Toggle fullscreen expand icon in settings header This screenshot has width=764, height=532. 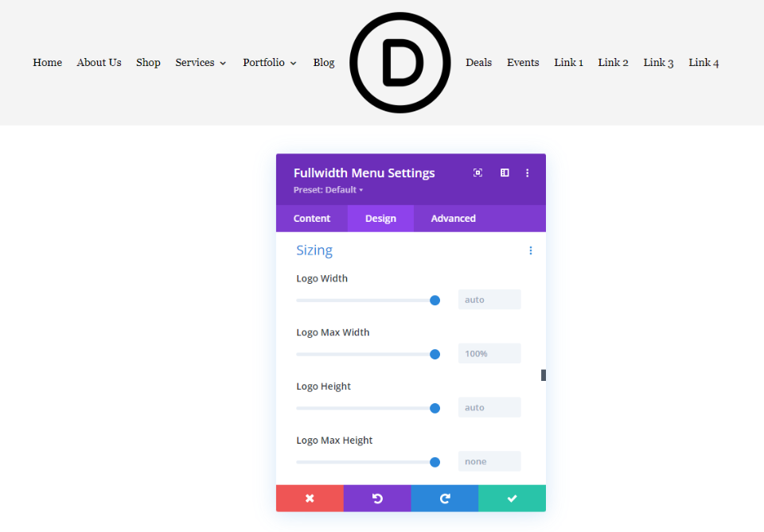coord(478,173)
